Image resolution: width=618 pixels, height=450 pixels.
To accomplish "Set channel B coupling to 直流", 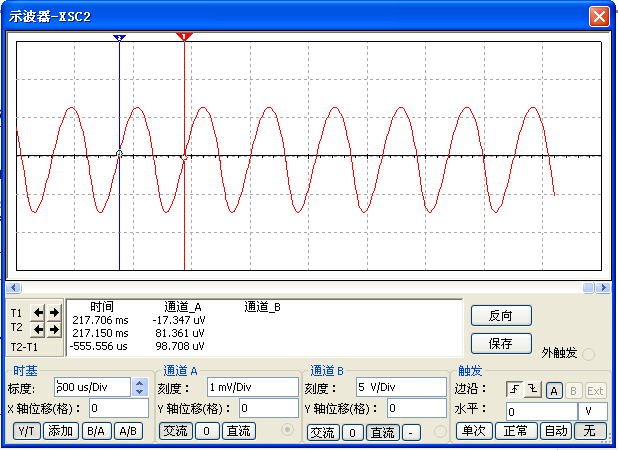I will [x=383, y=433].
